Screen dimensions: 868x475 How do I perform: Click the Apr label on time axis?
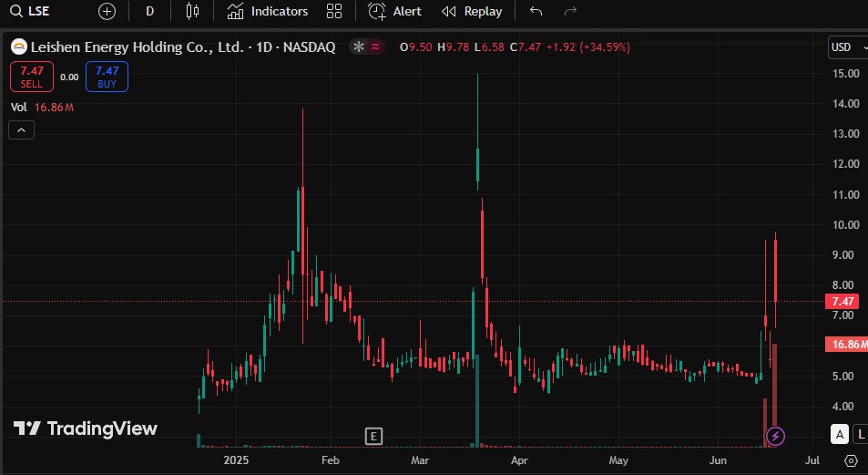[519, 460]
